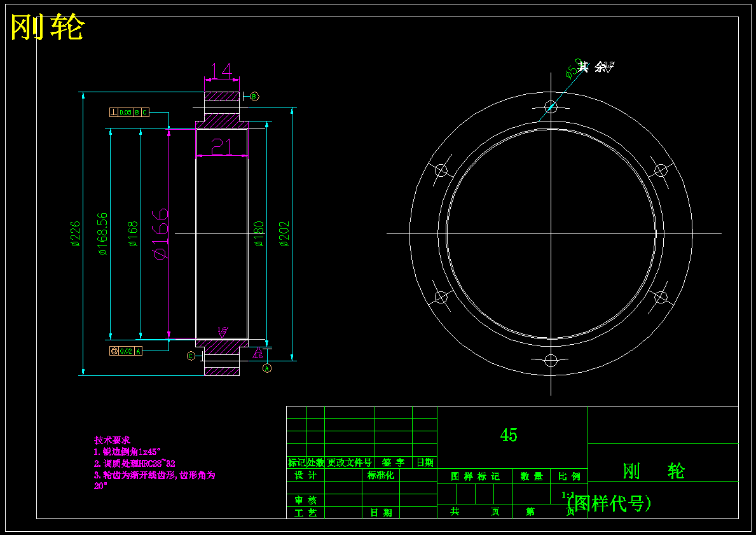This screenshot has width=756, height=535.
Task: Click the 0.02 A concentricity frame
Action: [x=126, y=351]
